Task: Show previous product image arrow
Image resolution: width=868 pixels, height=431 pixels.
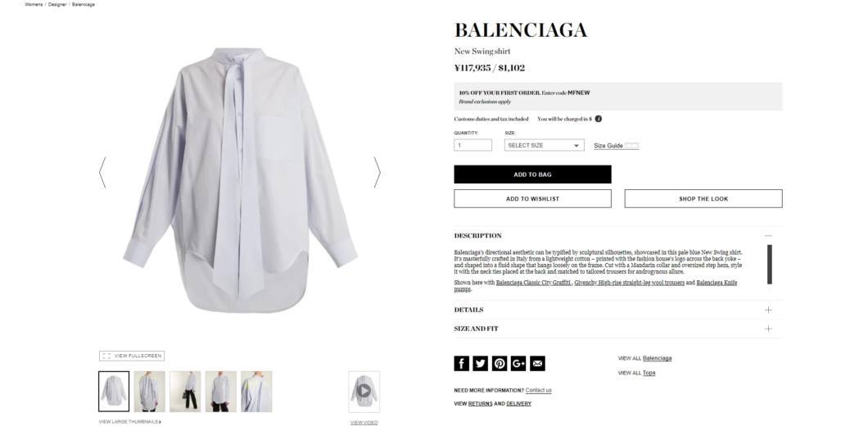Action: click(102, 172)
